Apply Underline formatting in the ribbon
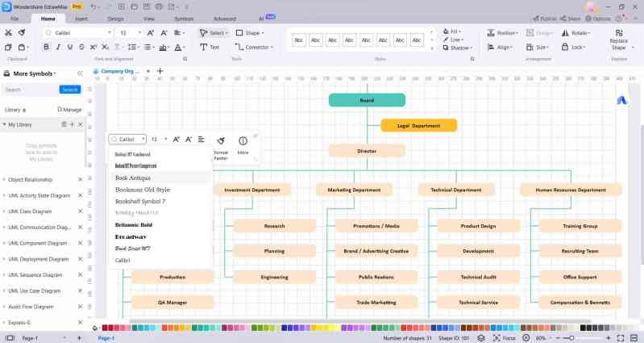The width and height of the screenshot is (644, 343). [70, 48]
